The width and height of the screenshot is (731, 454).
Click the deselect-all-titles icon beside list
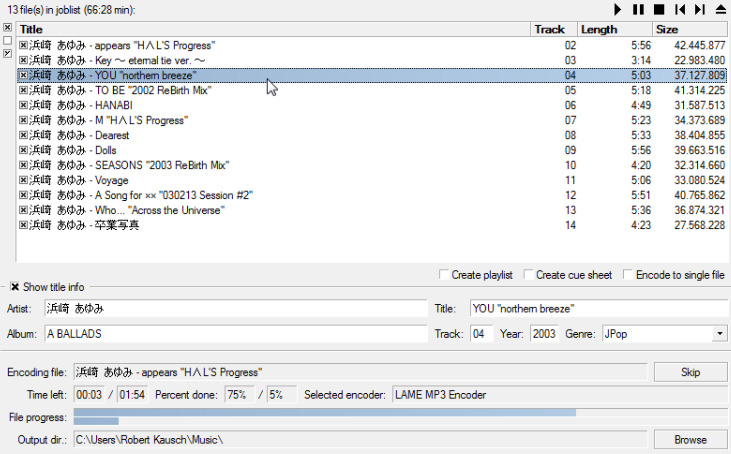(x=7, y=41)
